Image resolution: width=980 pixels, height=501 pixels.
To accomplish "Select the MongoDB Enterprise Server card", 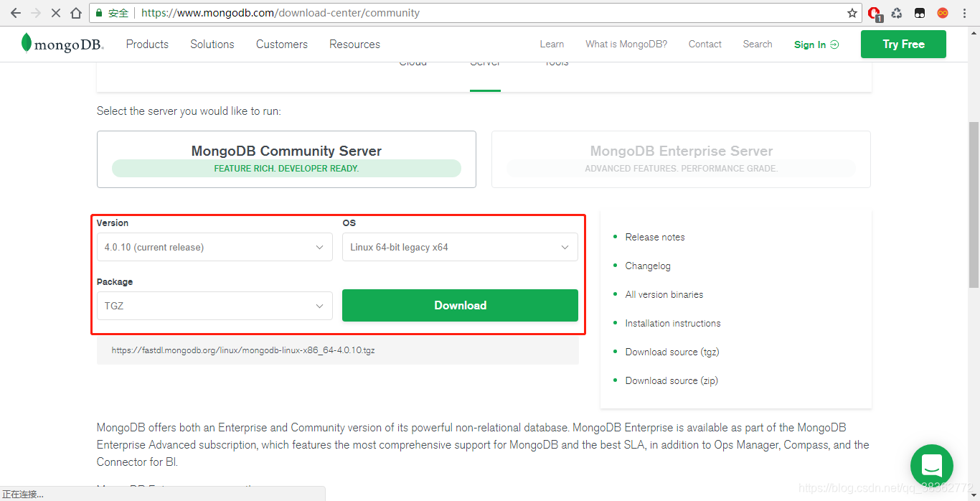I will [x=681, y=159].
